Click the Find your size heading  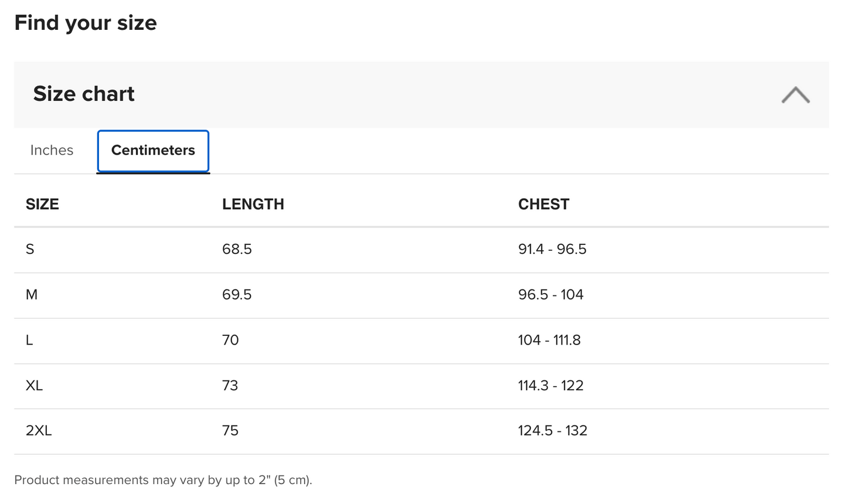coord(86,23)
